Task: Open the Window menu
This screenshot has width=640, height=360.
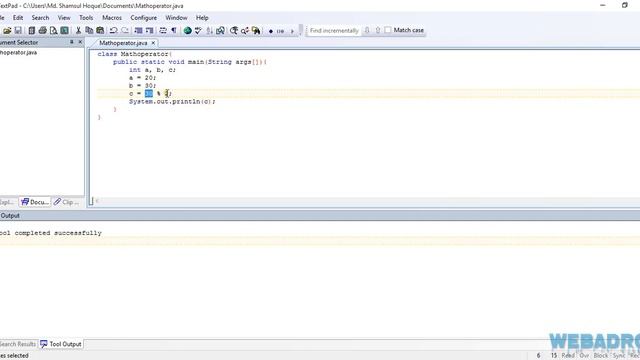Action: [x=176, y=18]
